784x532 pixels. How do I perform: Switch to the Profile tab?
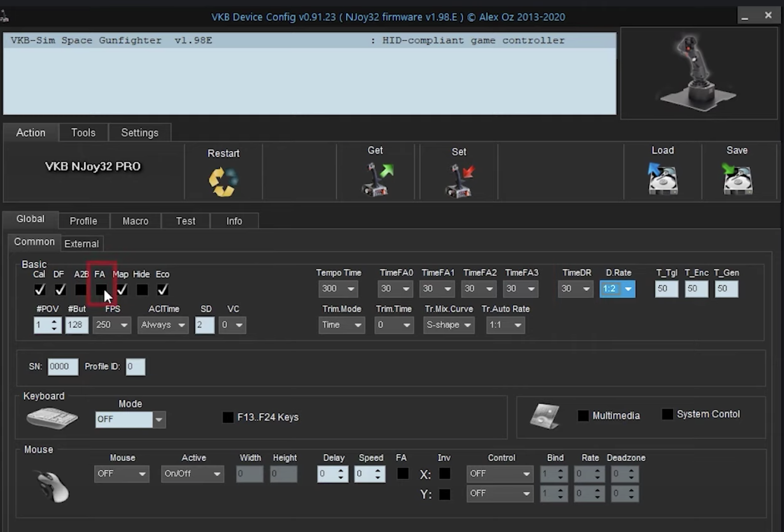[x=83, y=221]
